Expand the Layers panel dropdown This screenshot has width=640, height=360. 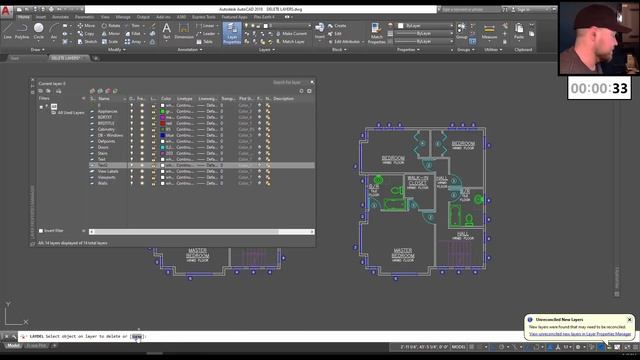(267, 50)
